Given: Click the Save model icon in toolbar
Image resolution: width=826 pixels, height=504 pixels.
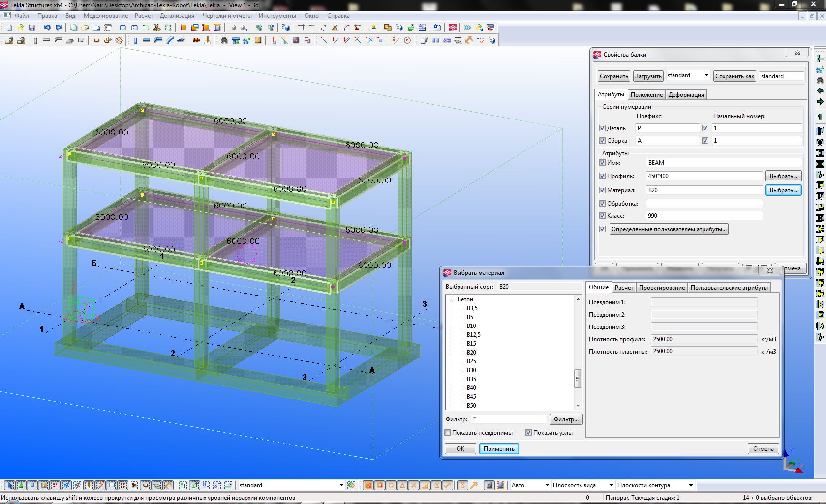Looking at the screenshot, I should pos(32,28).
